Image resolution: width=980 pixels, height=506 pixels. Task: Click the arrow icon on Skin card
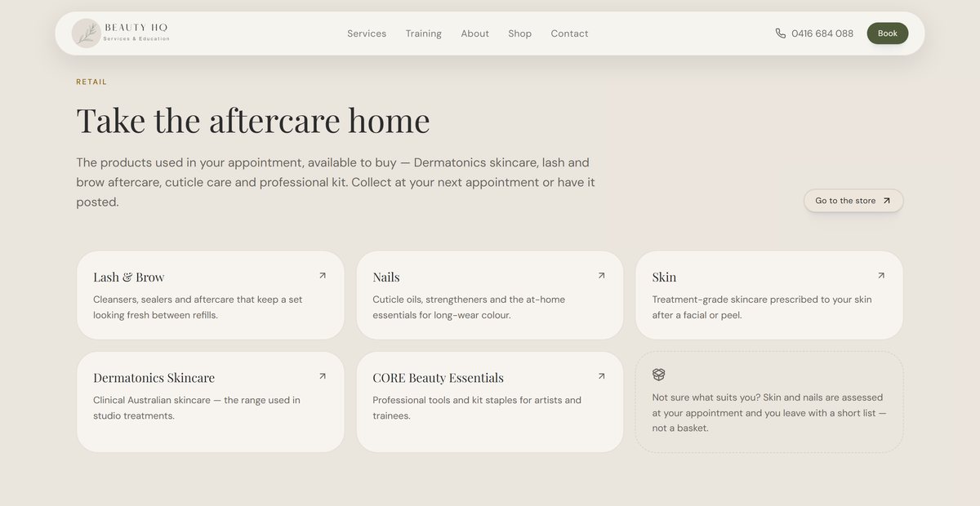click(x=881, y=276)
